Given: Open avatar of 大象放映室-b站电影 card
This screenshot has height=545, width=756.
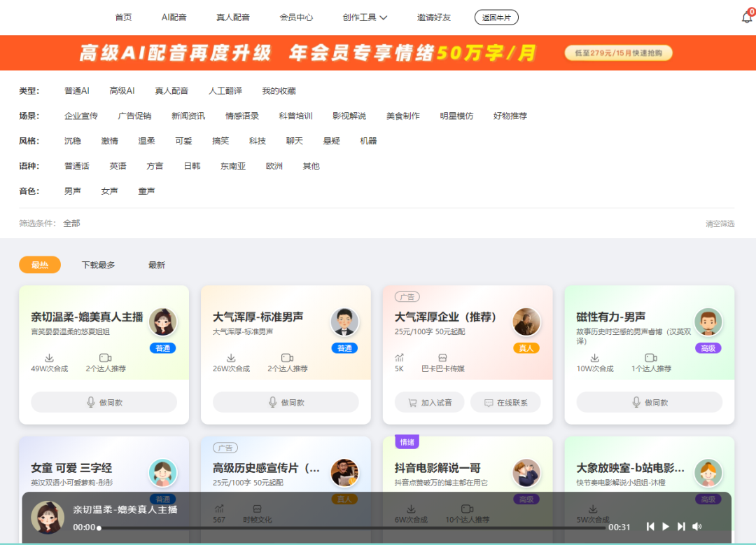Looking at the screenshot, I should pyautogui.click(x=708, y=473).
